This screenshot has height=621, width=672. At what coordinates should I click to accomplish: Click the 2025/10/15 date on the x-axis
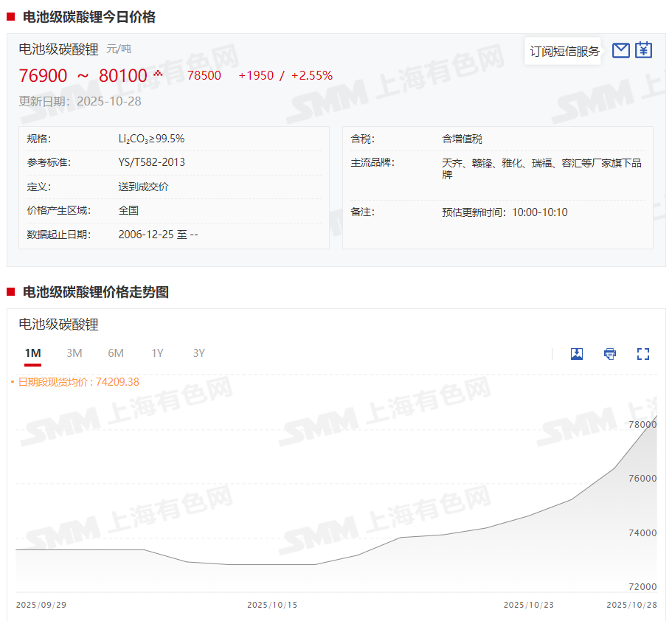272,605
